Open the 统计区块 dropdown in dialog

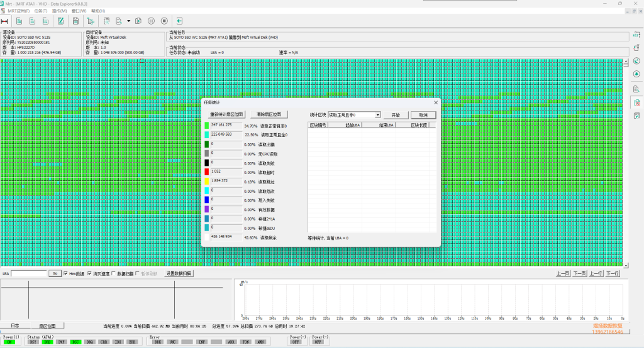pyautogui.click(x=355, y=115)
